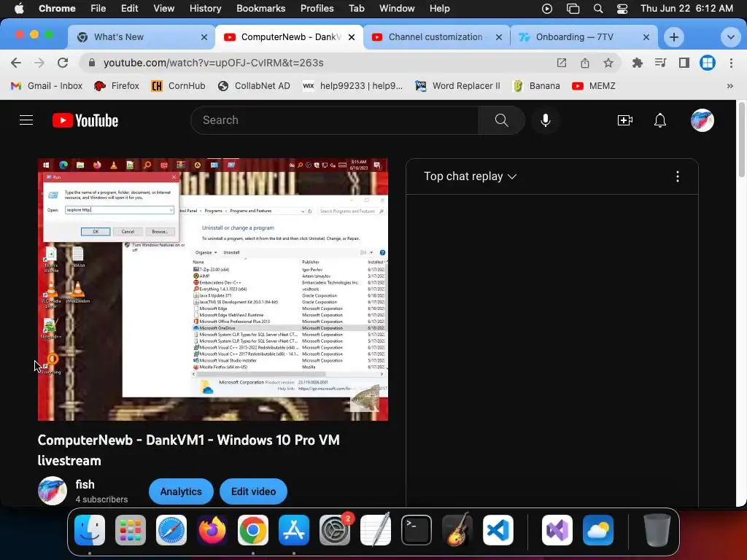Bookmark this page with star icon
The image size is (747, 560).
pyautogui.click(x=608, y=63)
